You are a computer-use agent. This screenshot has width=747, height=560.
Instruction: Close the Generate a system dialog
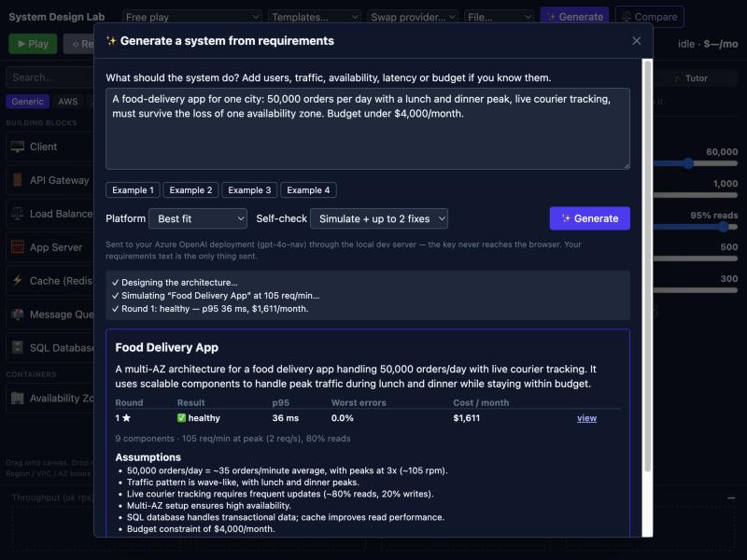click(637, 41)
